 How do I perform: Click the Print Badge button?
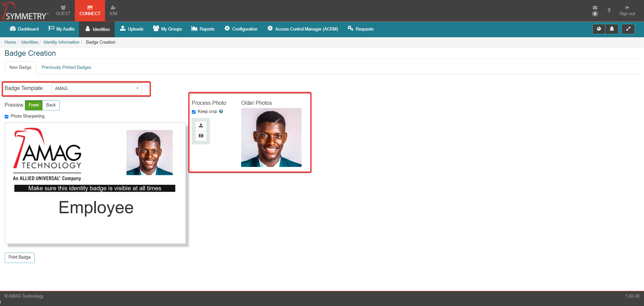click(x=19, y=258)
